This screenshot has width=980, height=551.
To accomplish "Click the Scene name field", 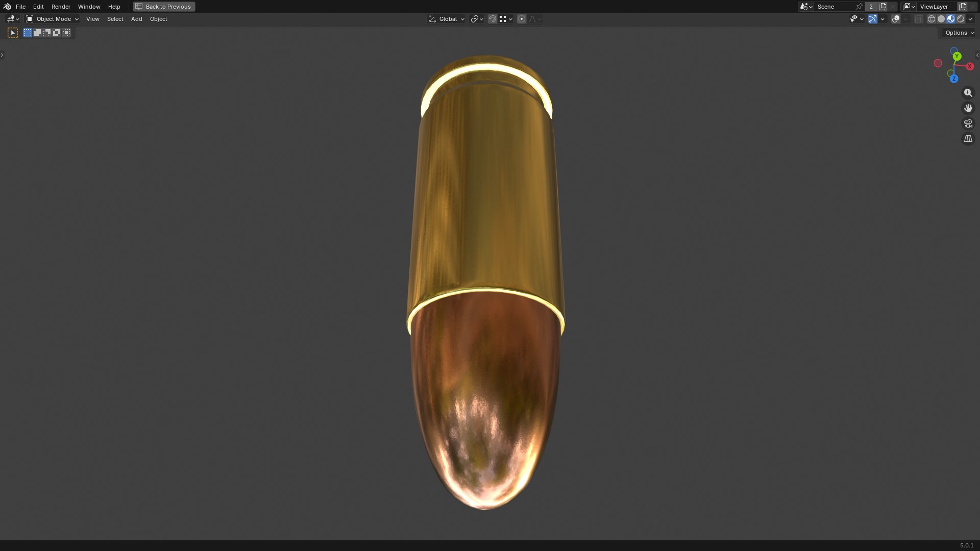I will 835,7.
